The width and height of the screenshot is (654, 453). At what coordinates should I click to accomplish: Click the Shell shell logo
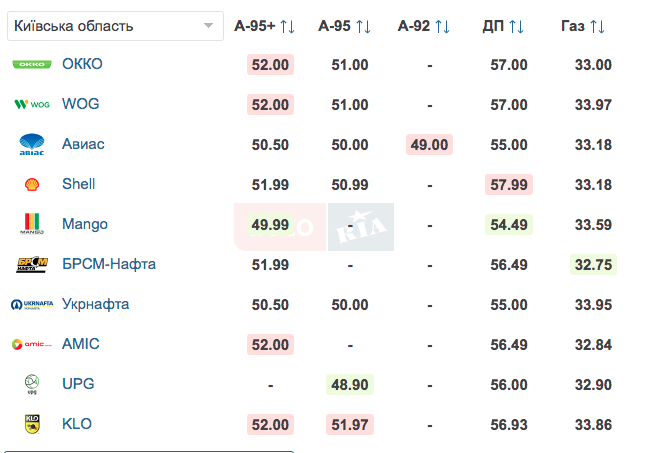click(x=31, y=184)
